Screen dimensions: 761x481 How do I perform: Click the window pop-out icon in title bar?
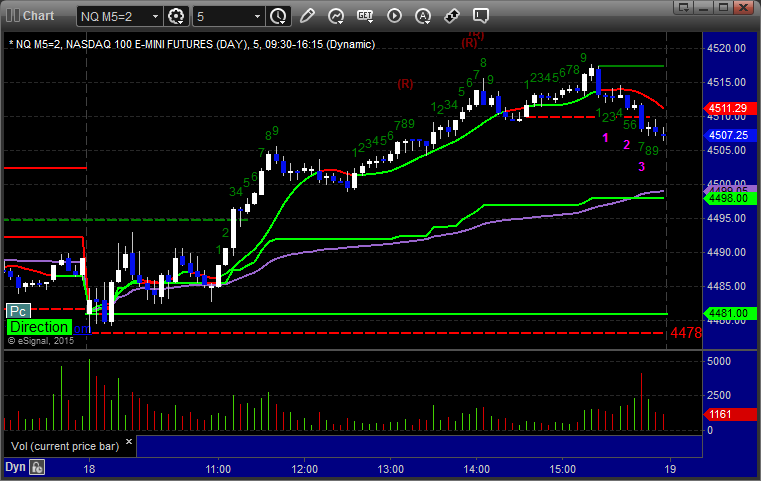[684, 7]
